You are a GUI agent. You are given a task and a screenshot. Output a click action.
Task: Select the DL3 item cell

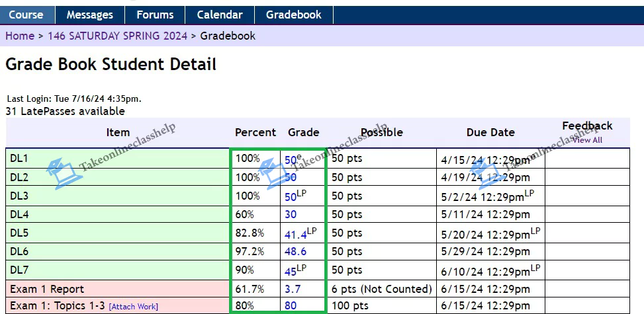point(117,196)
